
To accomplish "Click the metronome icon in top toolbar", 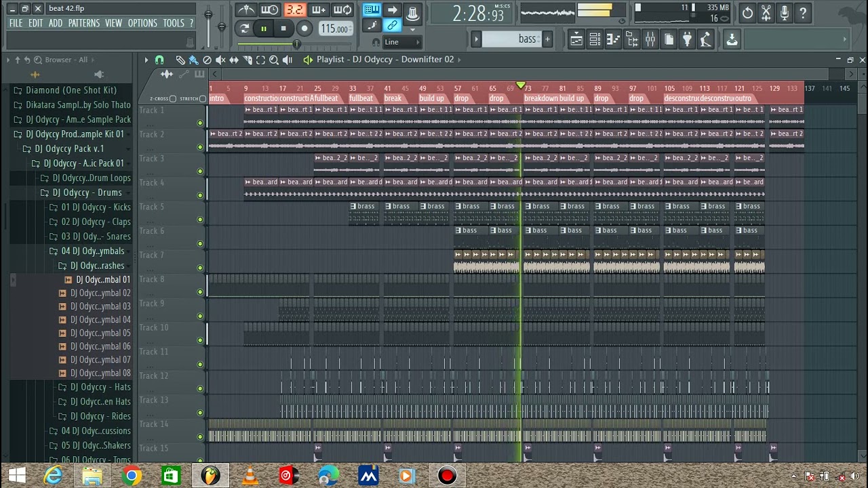I will click(x=246, y=9).
